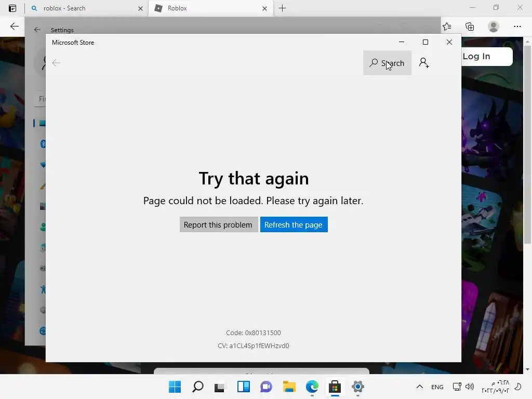Screen dimensions: 532x399
Task: Click Report this problem button
Action: [x=219, y=224]
